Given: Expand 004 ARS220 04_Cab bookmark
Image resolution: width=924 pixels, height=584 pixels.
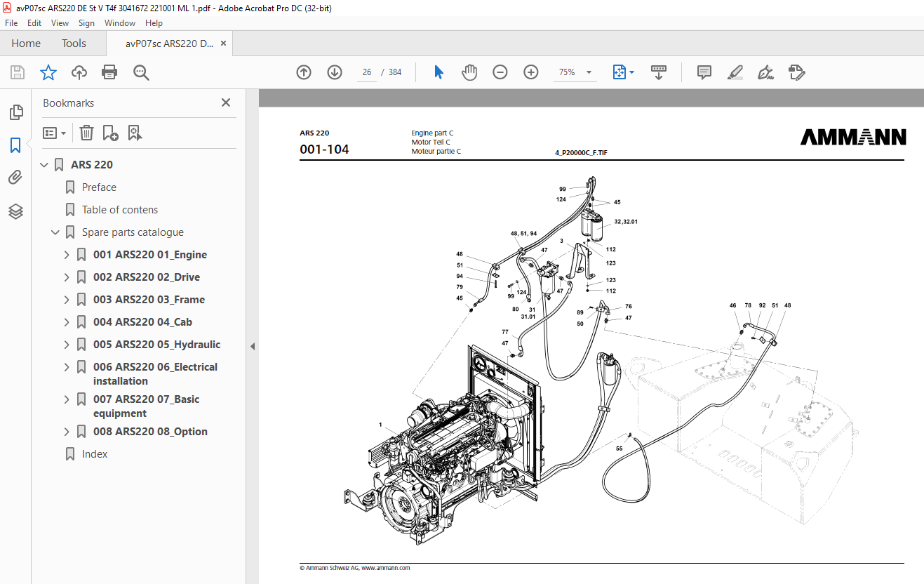Looking at the screenshot, I should pos(67,322).
